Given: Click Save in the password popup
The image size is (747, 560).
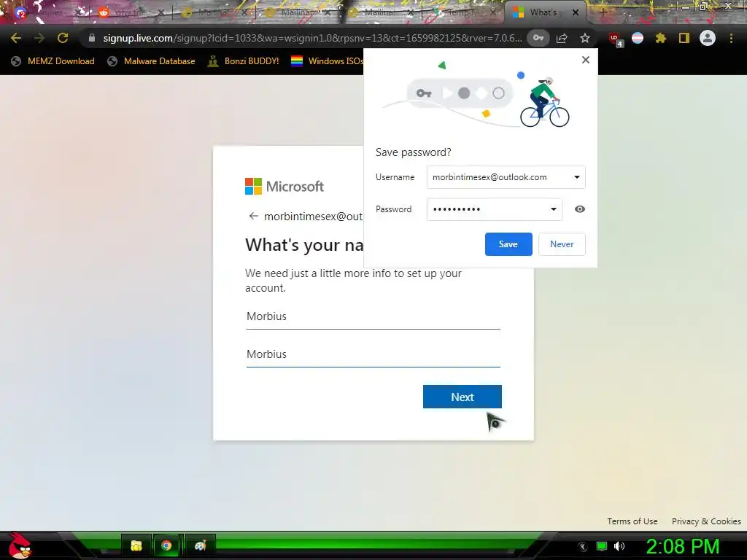Looking at the screenshot, I should [508, 244].
